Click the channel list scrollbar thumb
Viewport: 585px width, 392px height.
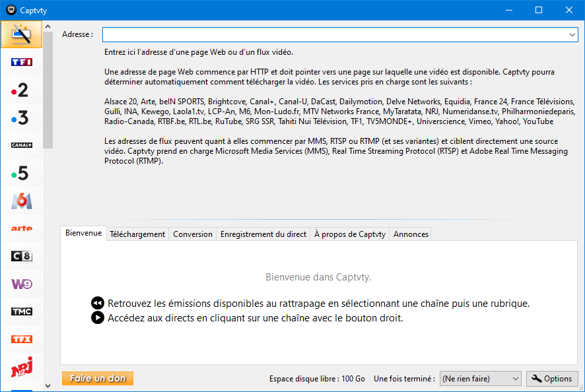point(48,90)
